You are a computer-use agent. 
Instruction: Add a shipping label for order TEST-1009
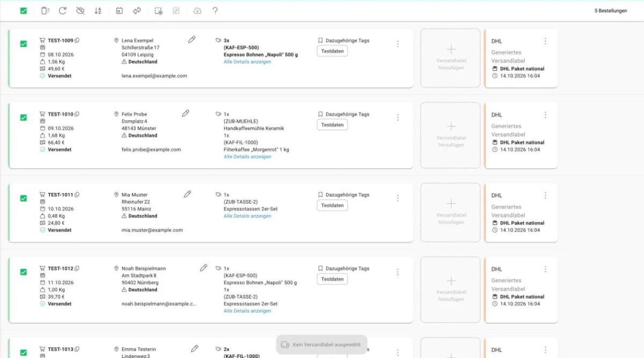tap(451, 58)
